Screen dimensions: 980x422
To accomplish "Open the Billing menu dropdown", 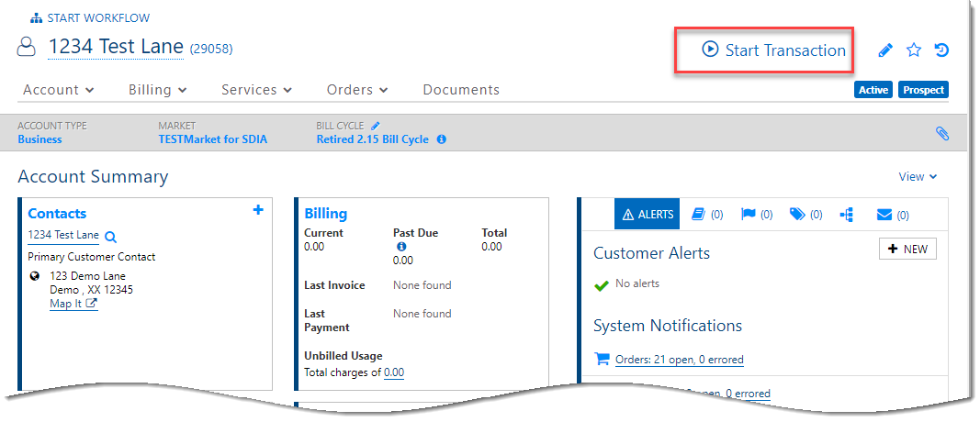I will pos(158,90).
